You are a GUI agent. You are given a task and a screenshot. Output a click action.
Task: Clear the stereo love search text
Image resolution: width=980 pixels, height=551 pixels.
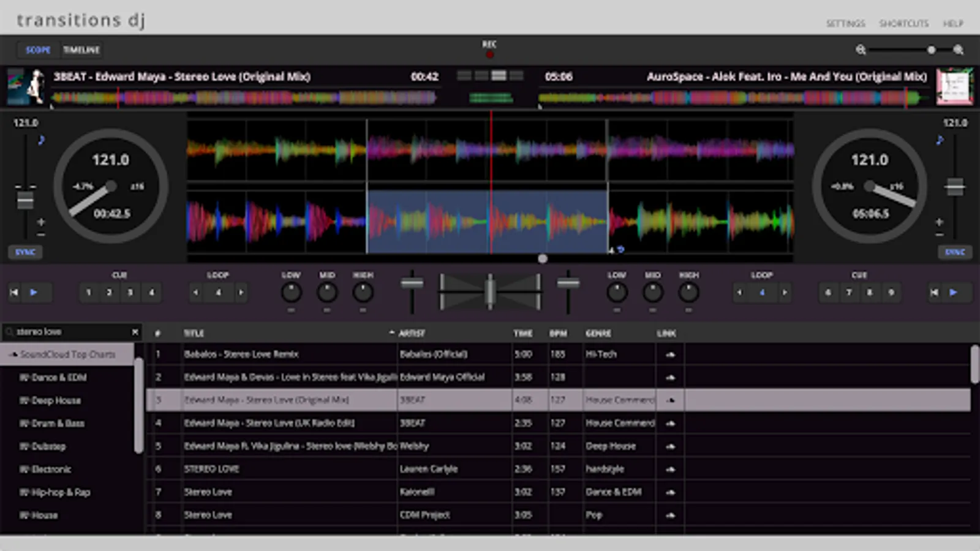135,332
